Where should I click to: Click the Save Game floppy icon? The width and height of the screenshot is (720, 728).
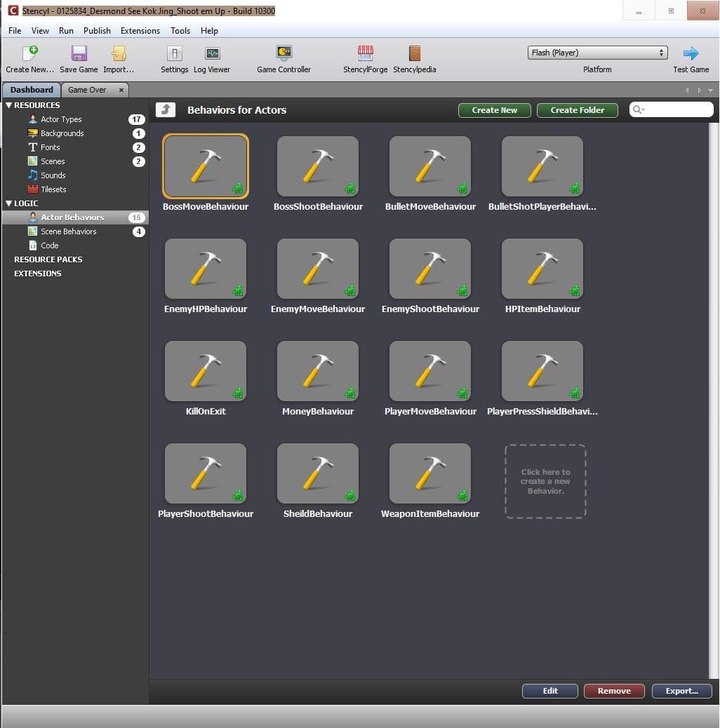[x=79, y=53]
